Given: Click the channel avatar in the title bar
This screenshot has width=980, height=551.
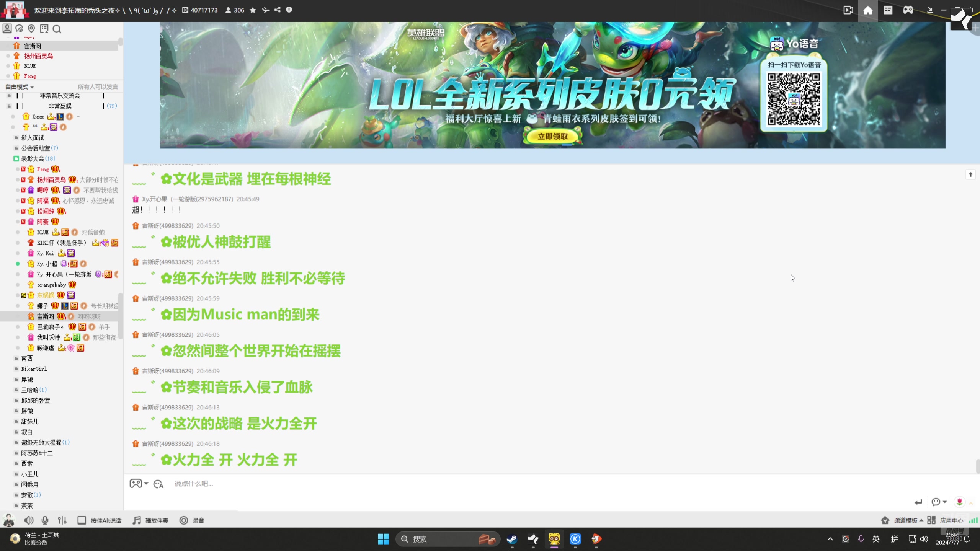Looking at the screenshot, I should tap(15, 10).
